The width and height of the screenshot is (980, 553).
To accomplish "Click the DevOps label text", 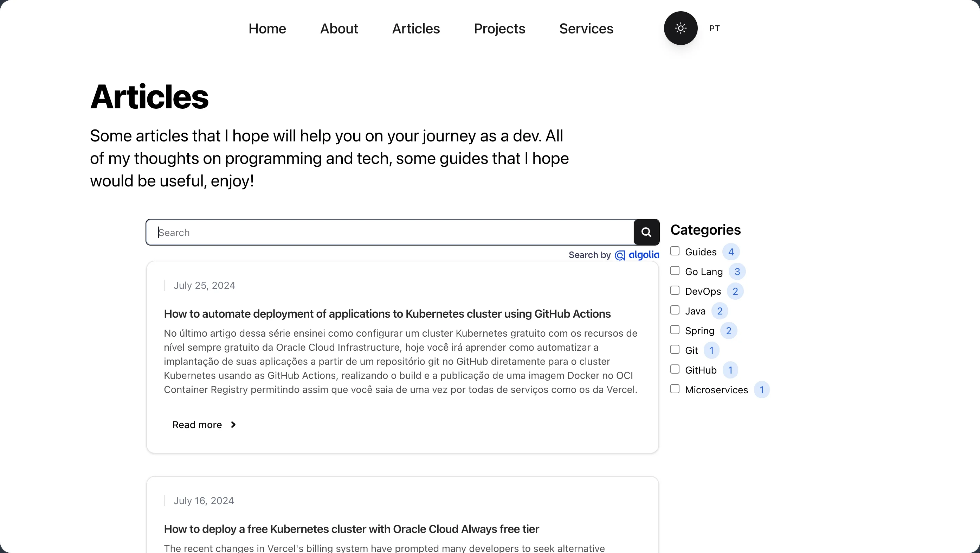I will 703,291.
